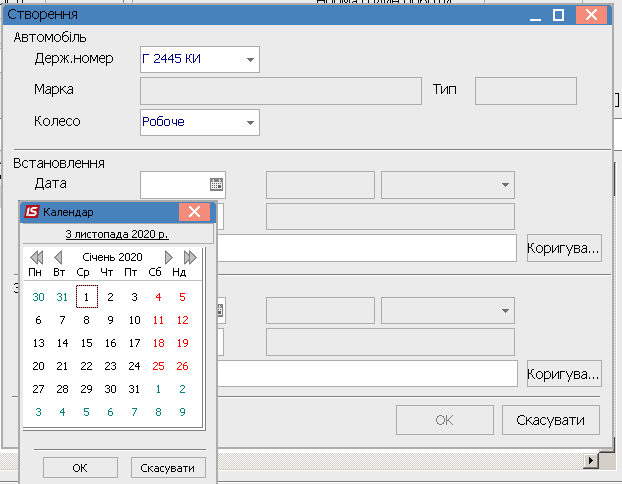
Task: Select January 31 in the calendar
Action: click(134, 389)
